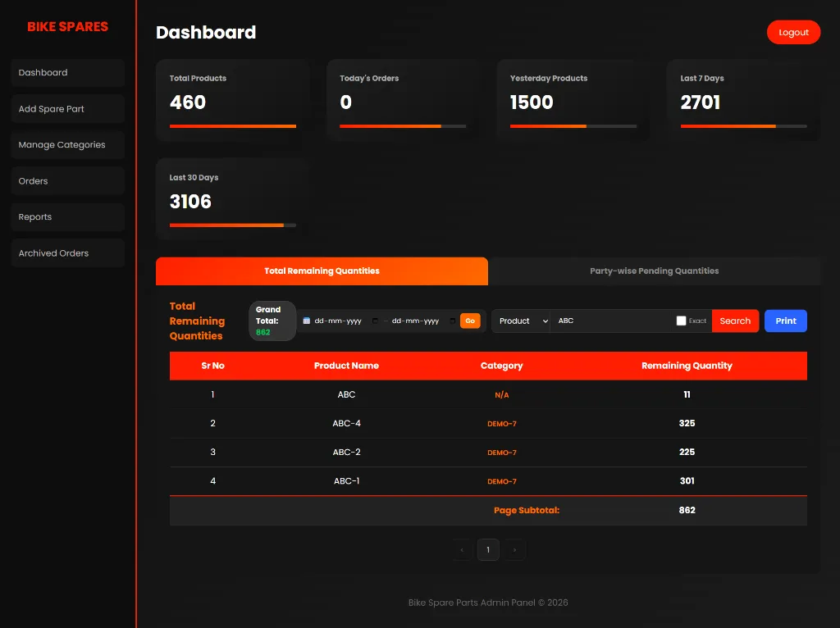Click the Yesterday Products value 1500

[x=532, y=102]
